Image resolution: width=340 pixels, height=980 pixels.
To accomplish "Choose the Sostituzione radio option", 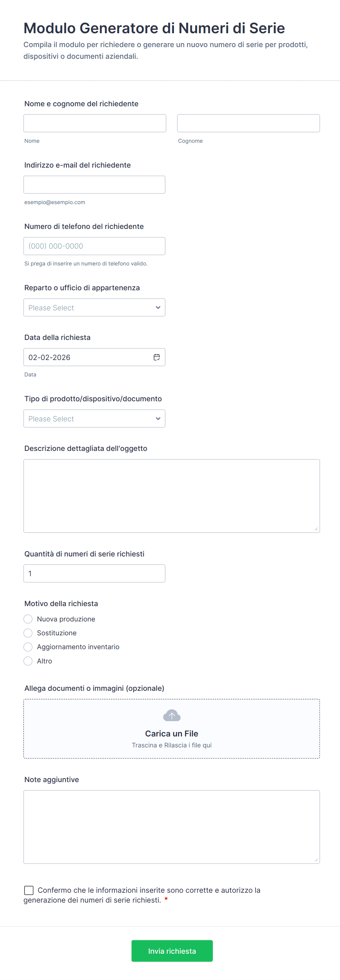I will tap(28, 633).
